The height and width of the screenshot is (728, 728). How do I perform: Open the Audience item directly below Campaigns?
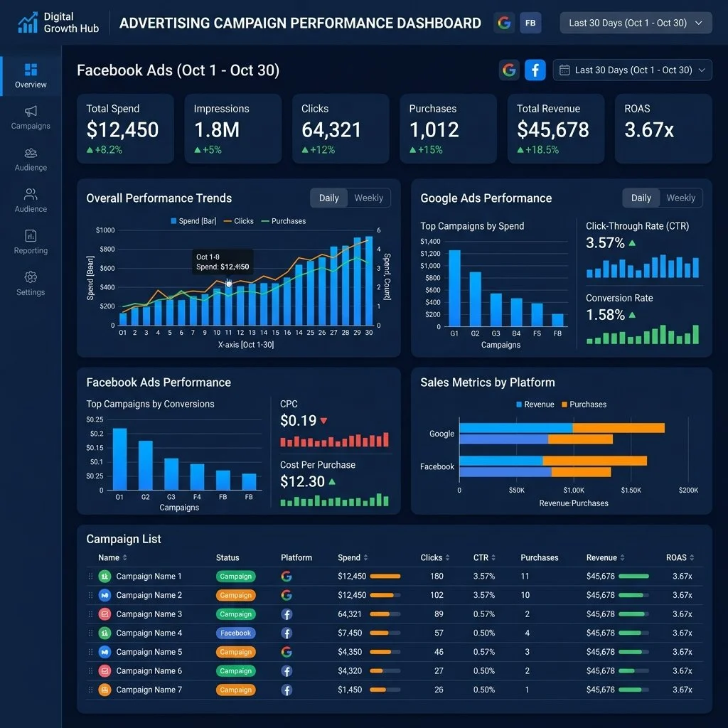coord(31,159)
